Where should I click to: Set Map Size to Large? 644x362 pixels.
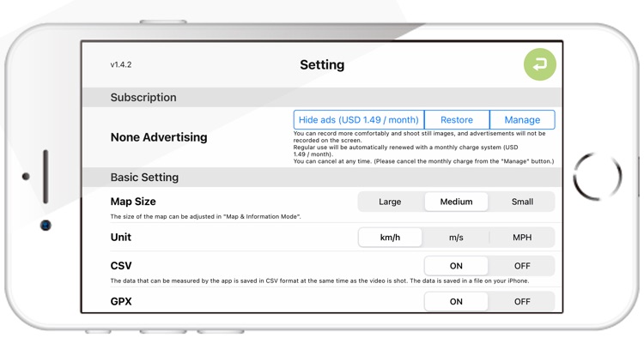(390, 202)
